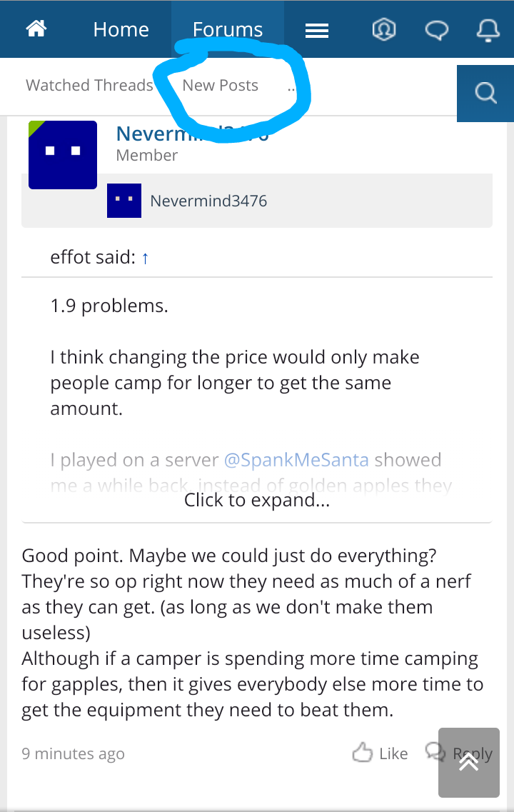Open the Nevermind3476 username in gray bar
This screenshot has height=812, width=514.
click(x=208, y=201)
